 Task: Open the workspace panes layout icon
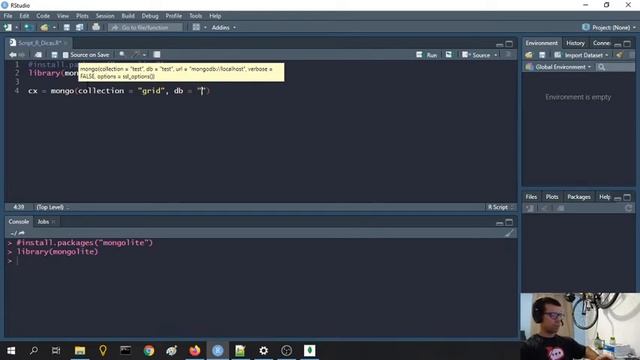196,27
